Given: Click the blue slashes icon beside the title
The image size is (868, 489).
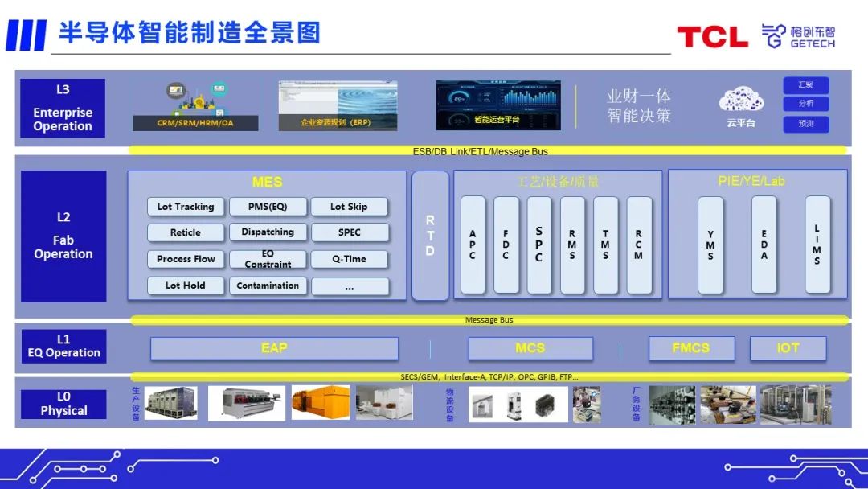Looking at the screenshot, I should [26, 35].
